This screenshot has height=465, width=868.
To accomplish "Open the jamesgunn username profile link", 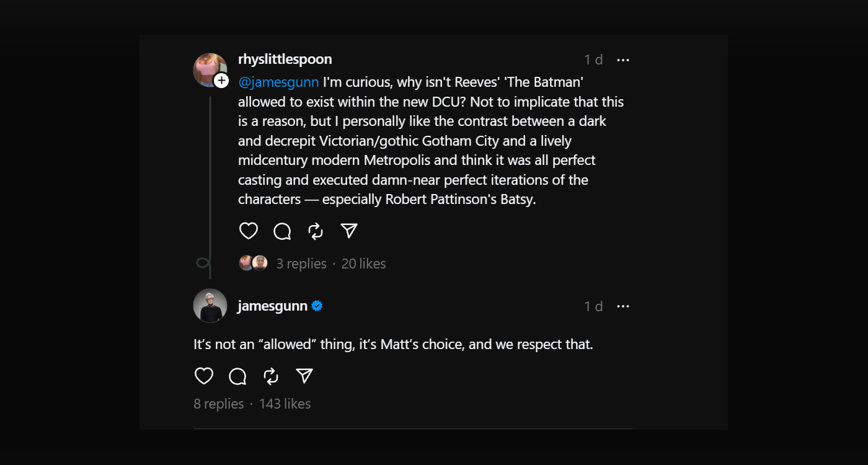I will tap(272, 306).
